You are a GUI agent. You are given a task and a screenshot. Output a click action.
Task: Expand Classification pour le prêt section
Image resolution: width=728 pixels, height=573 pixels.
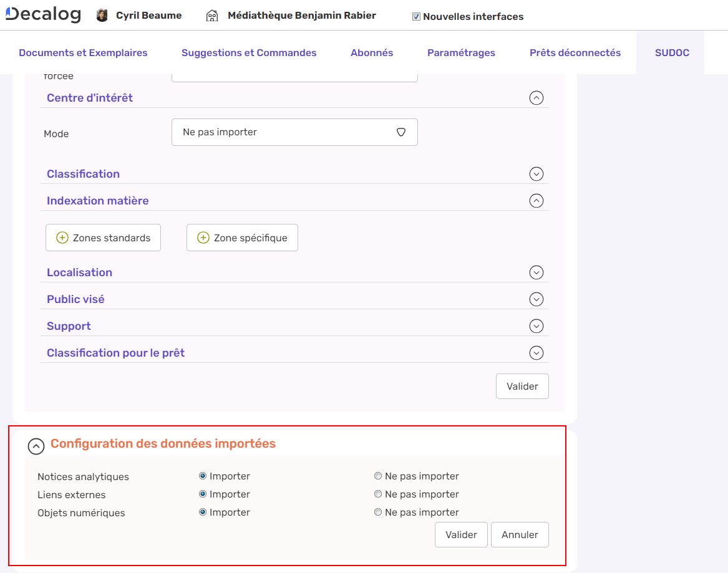536,353
